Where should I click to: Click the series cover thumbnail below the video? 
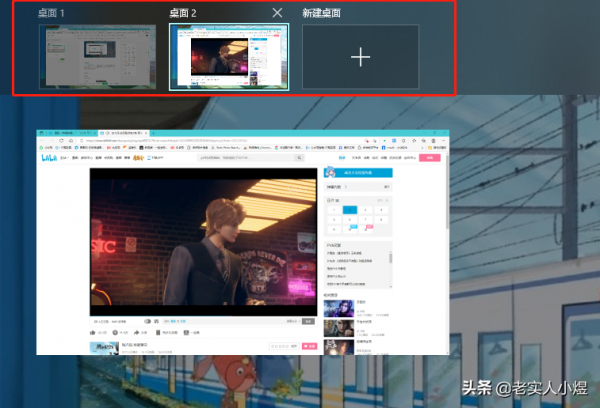104,348
